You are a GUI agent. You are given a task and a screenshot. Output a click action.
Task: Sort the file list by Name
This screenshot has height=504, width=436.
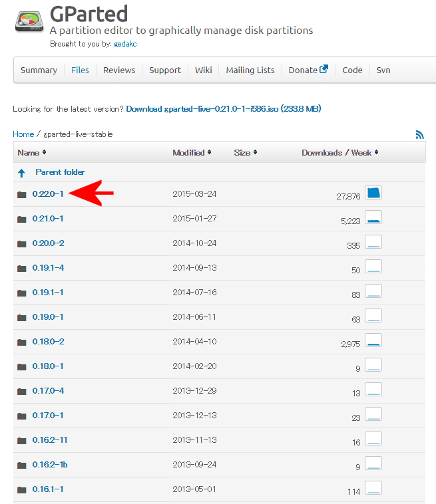tap(32, 153)
